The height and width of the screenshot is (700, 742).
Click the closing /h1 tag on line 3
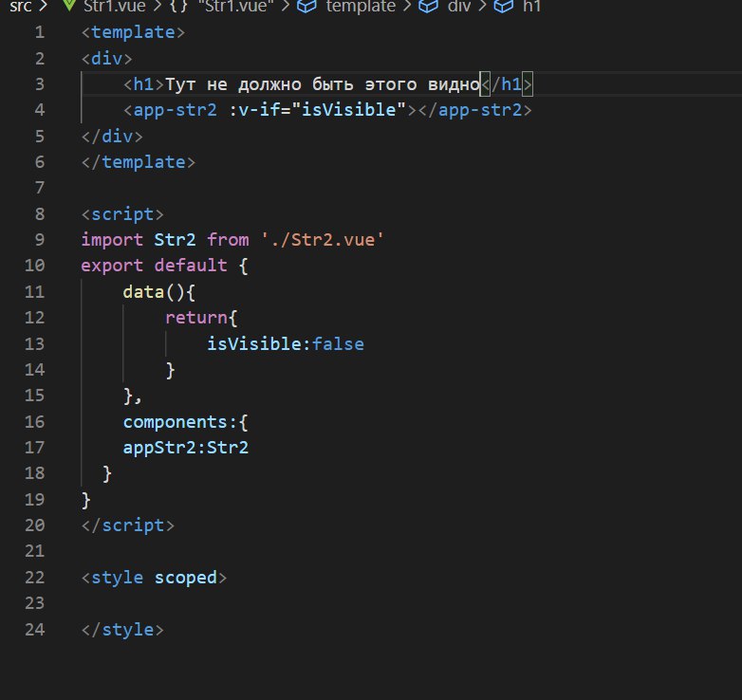tap(507, 84)
